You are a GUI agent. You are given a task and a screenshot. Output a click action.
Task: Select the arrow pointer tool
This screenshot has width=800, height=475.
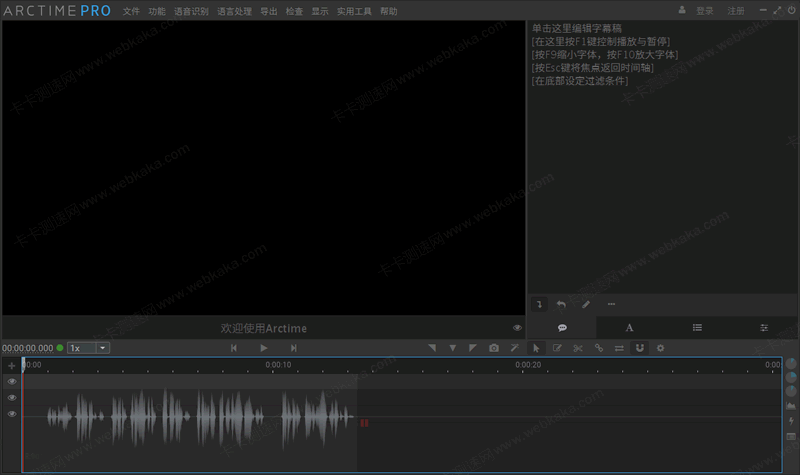click(536, 348)
